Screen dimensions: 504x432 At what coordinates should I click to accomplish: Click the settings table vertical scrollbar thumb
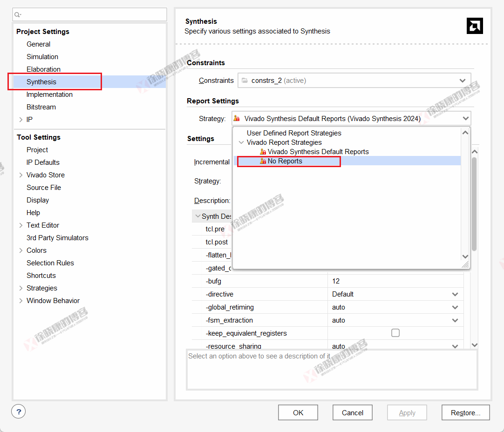tap(474, 204)
